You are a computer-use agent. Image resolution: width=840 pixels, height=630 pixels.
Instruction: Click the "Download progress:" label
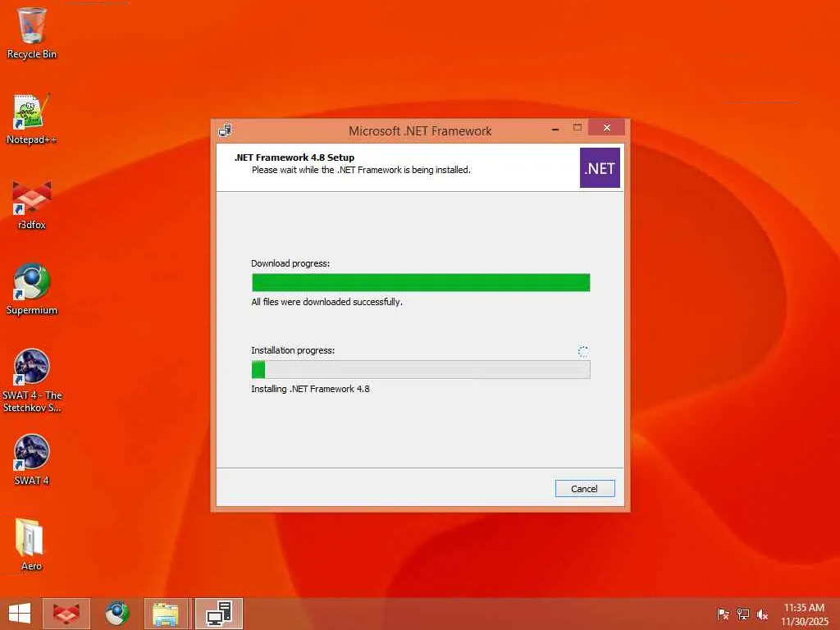290,263
